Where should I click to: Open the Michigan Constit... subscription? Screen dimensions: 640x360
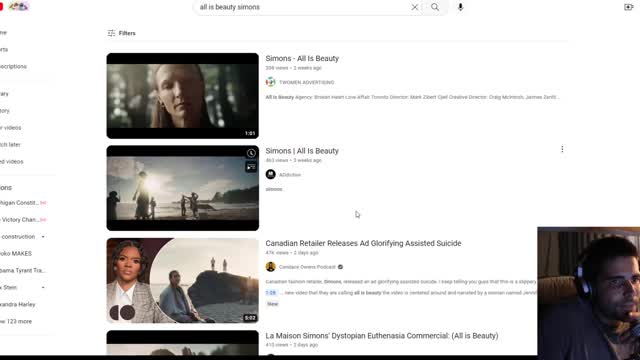point(19,203)
